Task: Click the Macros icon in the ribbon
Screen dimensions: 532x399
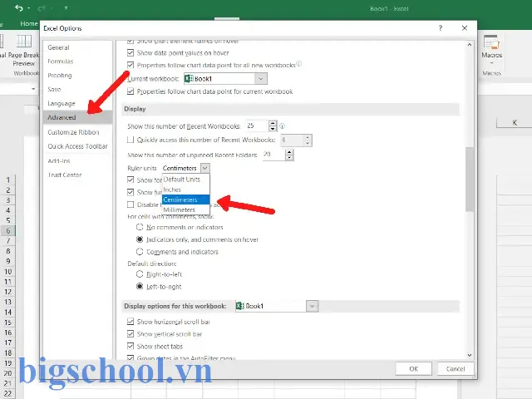Action: click(491, 42)
